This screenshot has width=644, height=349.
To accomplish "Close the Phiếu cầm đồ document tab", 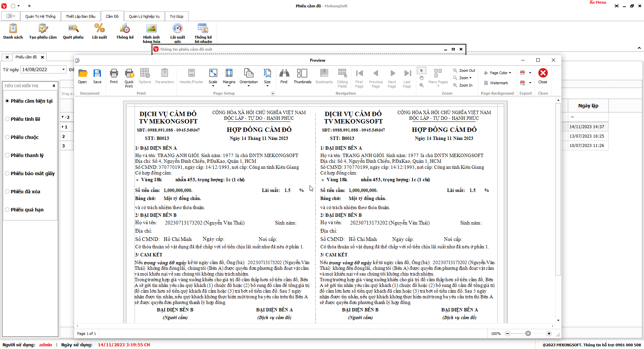I will (x=42, y=57).
